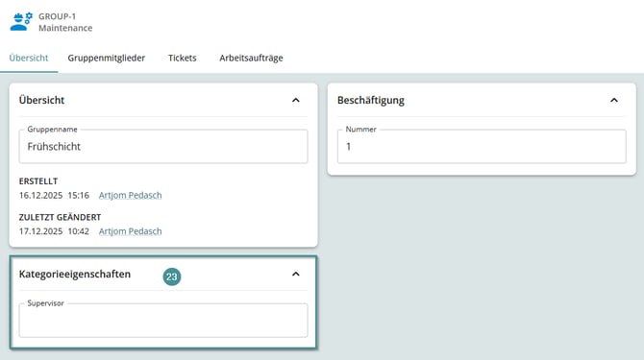This screenshot has height=360, width=644.
Task: Focus the empty Supervisor field
Action: pyautogui.click(x=163, y=321)
